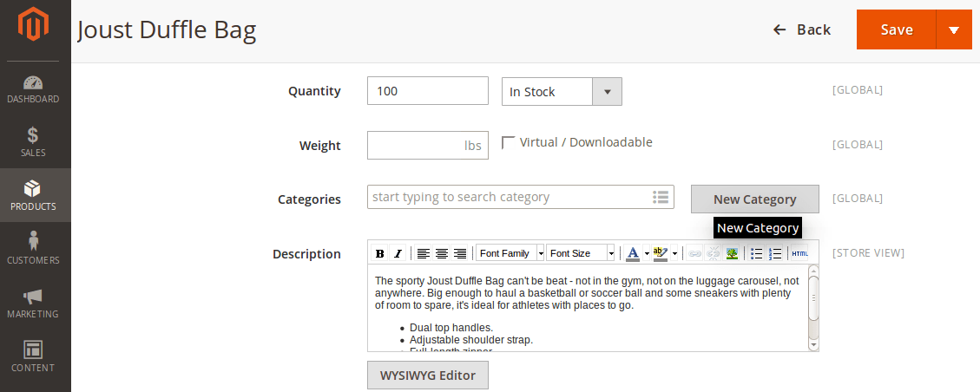Click the unlink icon
980x392 pixels.
tap(714, 253)
